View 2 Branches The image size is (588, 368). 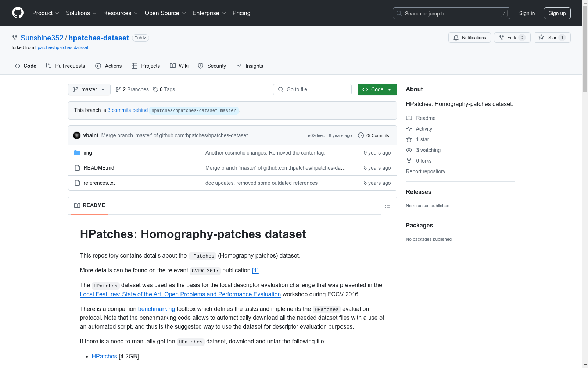[132, 89]
